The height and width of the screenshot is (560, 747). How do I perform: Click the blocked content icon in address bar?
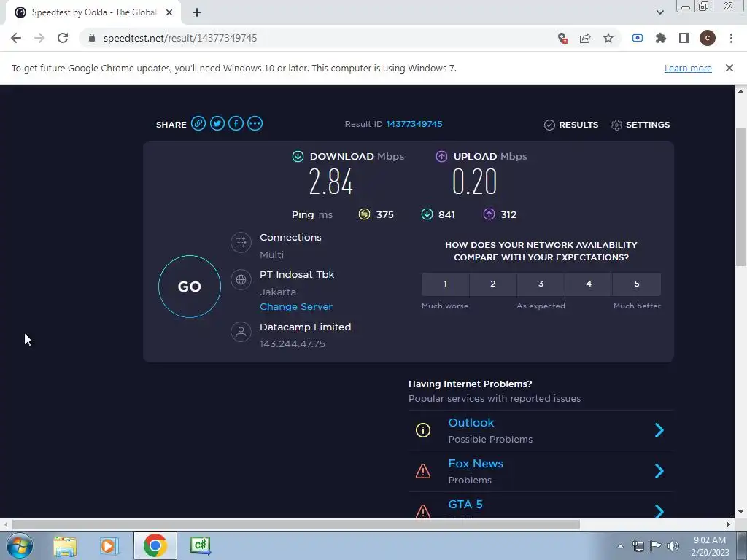point(562,38)
